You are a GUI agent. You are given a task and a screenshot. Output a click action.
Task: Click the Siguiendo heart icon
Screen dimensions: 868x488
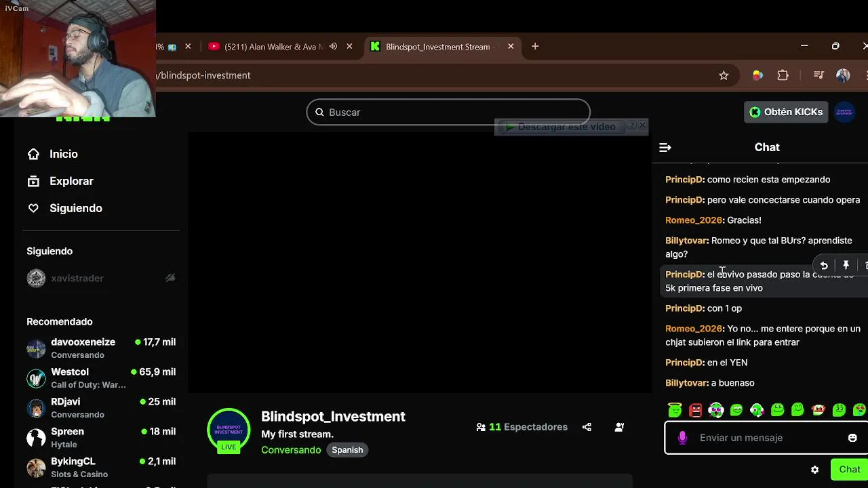(x=33, y=208)
